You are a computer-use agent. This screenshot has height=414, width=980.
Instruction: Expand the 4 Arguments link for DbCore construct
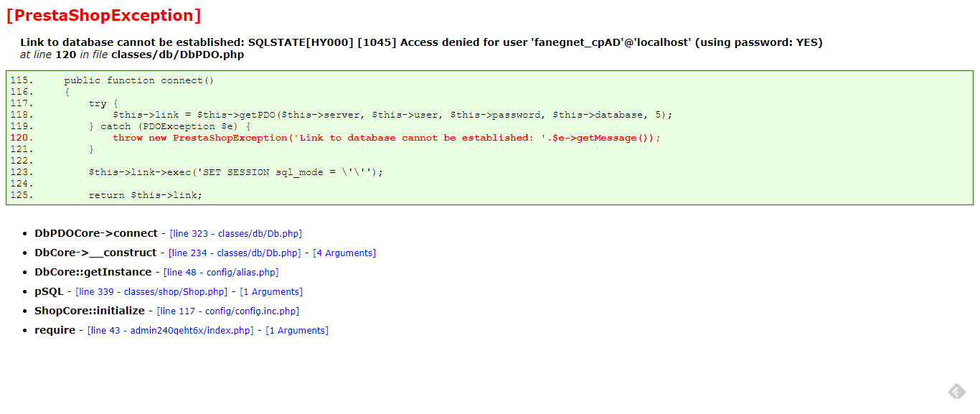coord(344,253)
